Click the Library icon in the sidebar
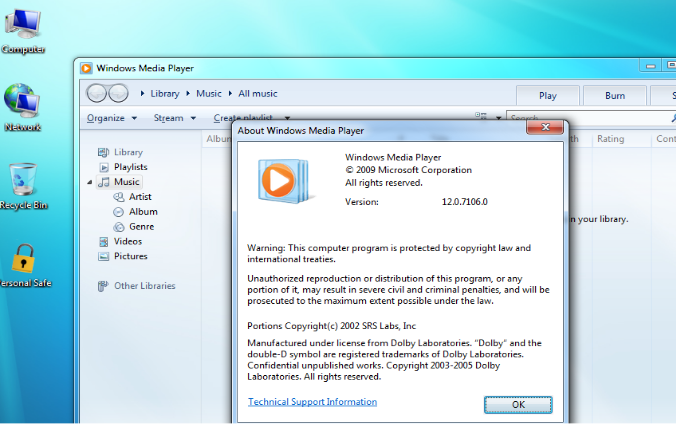This screenshot has width=676, height=429. coord(103,152)
